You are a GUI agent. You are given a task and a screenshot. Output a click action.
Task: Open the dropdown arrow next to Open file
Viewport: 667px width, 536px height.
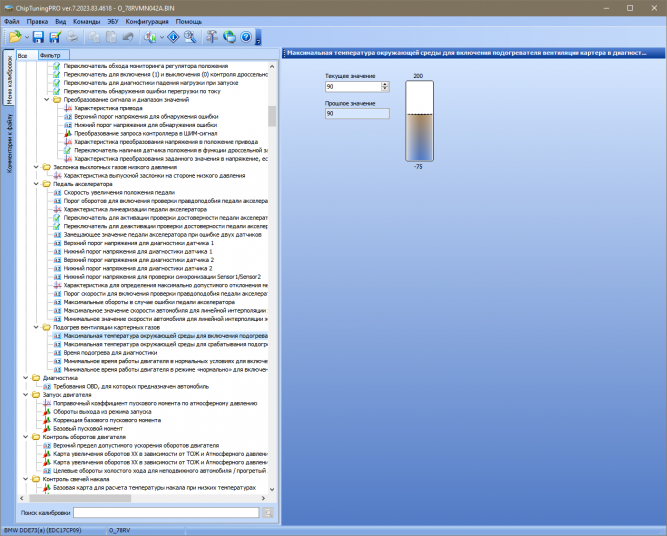point(27,37)
